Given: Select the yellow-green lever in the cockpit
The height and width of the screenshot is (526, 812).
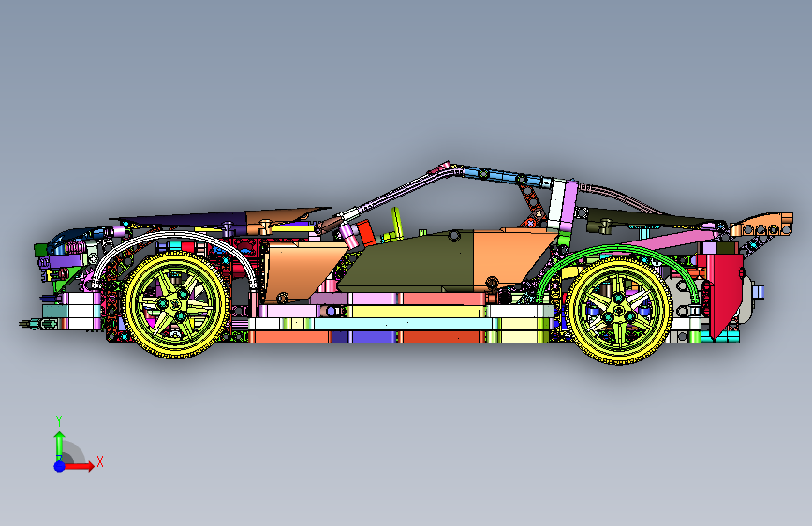Looking at the screenshot, I should pos(397,222).
